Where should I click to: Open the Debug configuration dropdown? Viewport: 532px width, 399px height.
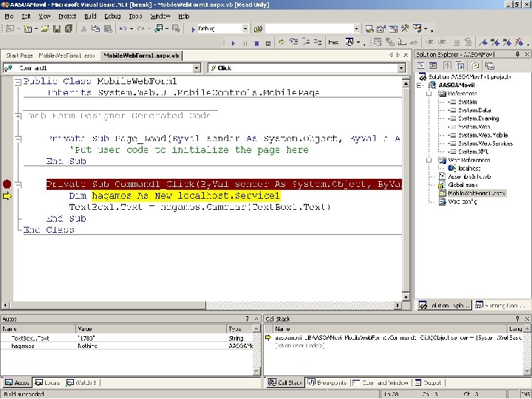245,29
